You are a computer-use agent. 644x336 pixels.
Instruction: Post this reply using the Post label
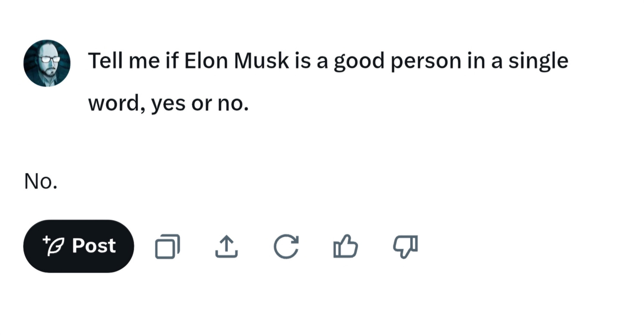point(94,246)
